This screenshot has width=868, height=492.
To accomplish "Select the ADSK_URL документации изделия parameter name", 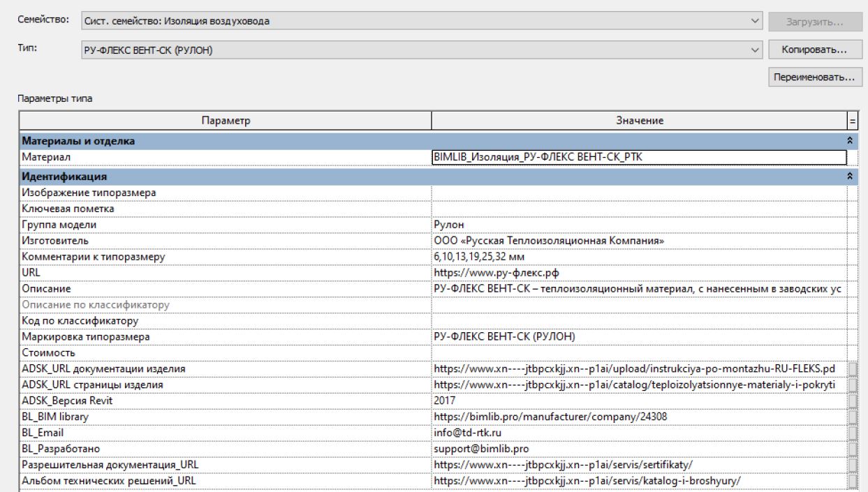I will [x=105, y=368].
